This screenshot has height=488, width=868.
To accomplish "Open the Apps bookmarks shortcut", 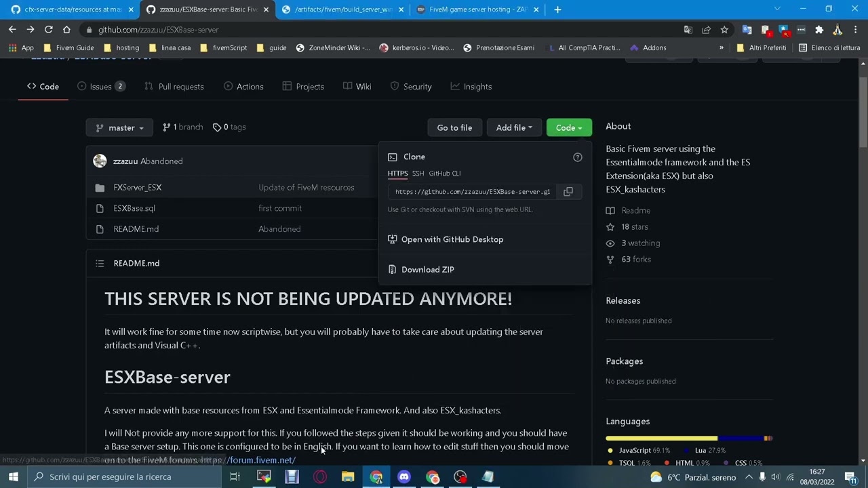I will coord(20,48).
